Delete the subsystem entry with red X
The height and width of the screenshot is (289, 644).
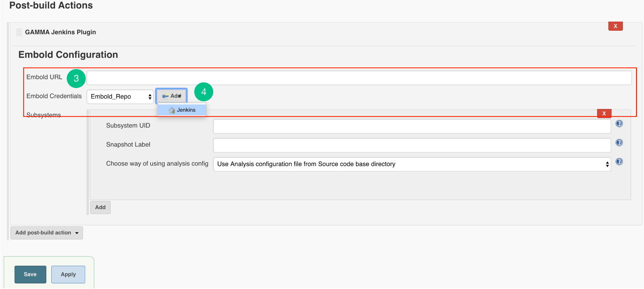coord(604,113)
